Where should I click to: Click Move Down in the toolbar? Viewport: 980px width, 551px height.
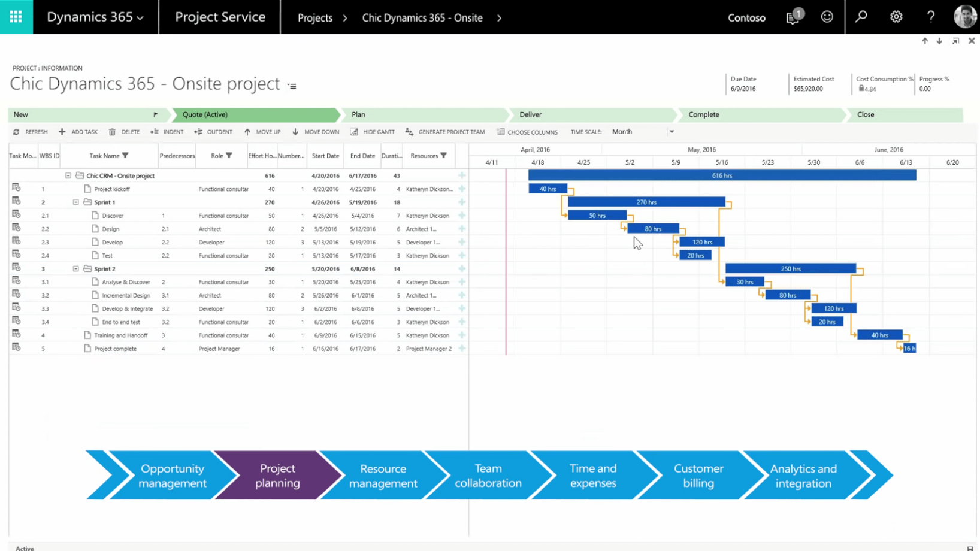coord(316,132)
